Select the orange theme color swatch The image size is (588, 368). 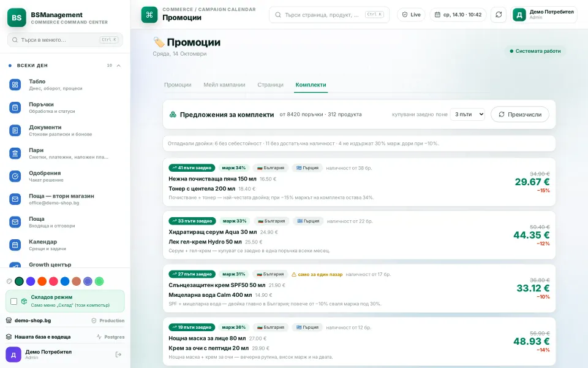click(x=42, y=282)
